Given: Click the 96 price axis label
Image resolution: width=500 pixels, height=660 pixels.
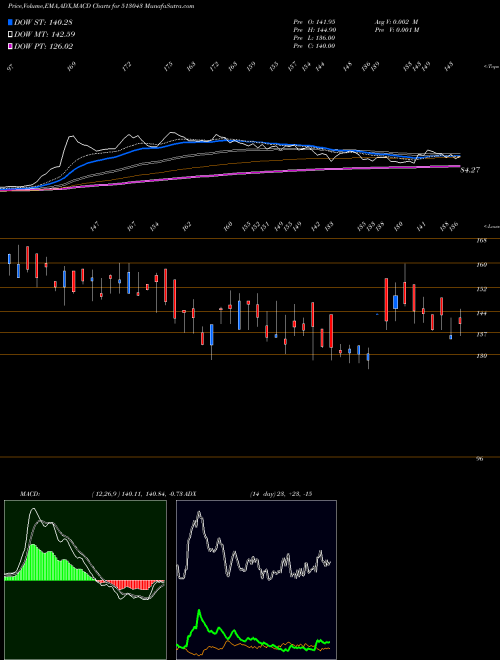Looking at the screenshot, I should click(479, 459).
